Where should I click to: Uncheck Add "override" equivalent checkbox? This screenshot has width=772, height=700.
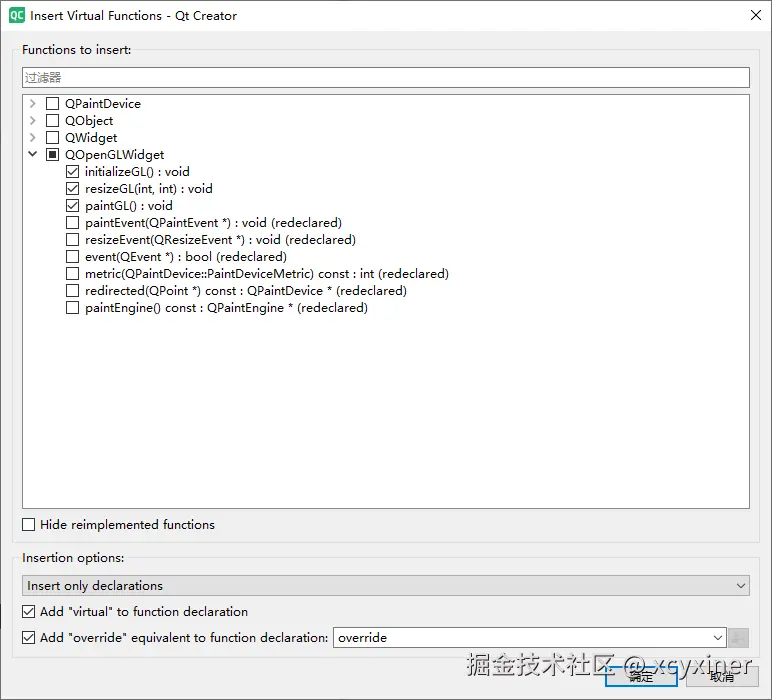pos(29,637)
